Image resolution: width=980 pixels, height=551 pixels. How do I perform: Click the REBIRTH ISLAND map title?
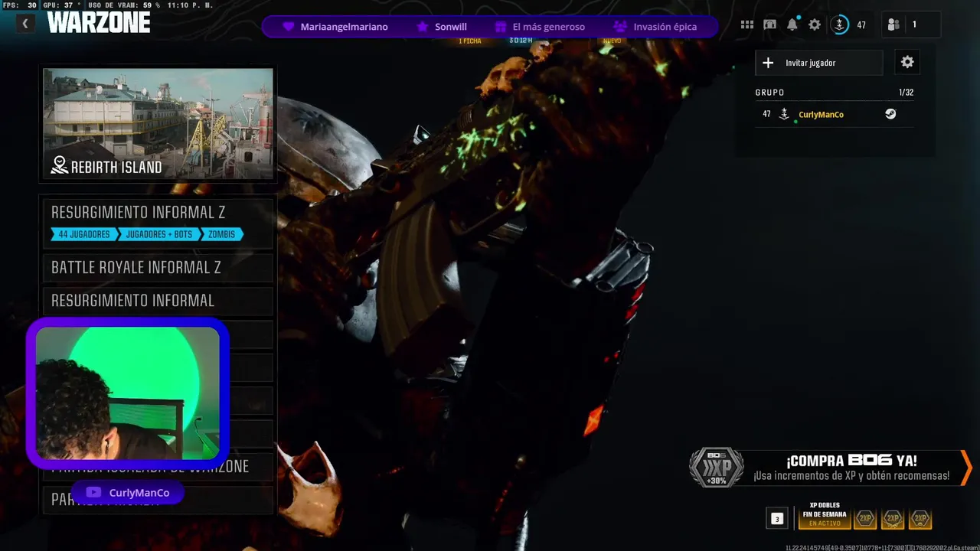[116, 167]
